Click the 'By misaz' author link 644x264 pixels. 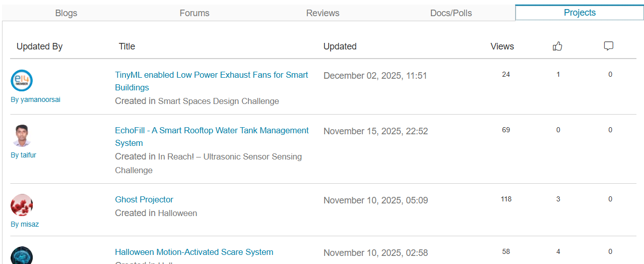point(25,224)
